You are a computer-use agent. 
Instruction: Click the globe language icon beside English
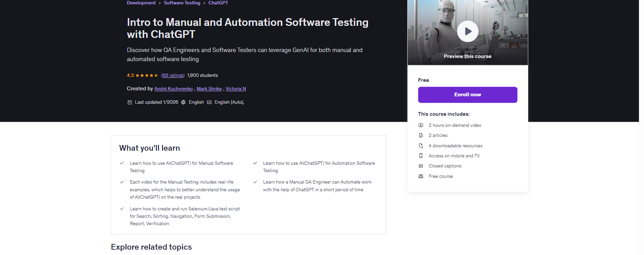(x=183, y=102)
